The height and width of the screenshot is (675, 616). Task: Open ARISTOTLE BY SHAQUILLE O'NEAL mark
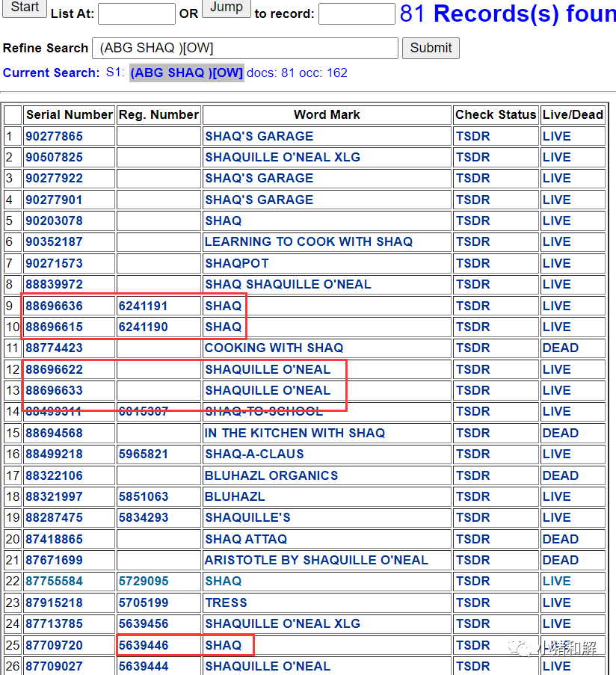316,560
